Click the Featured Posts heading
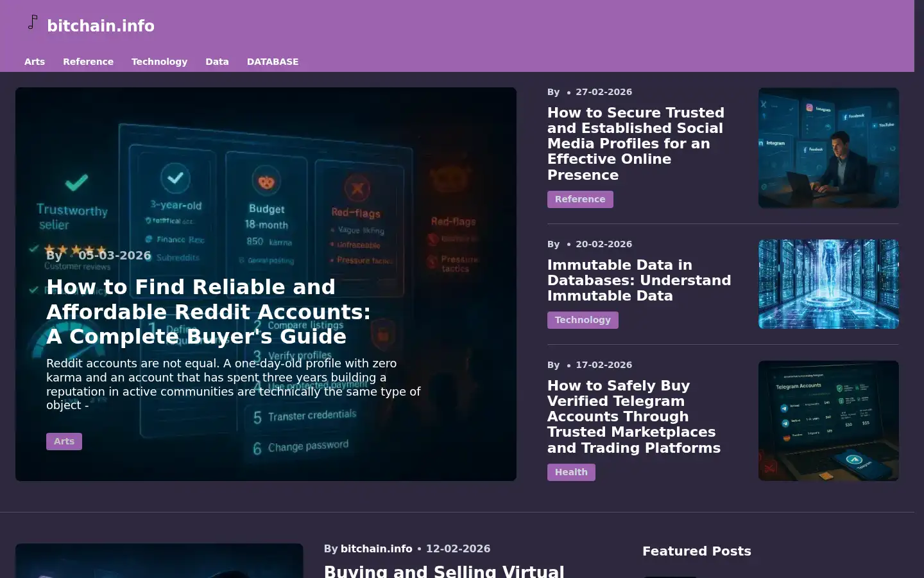This screenshot has width=924, height=578. coord(697,551)
